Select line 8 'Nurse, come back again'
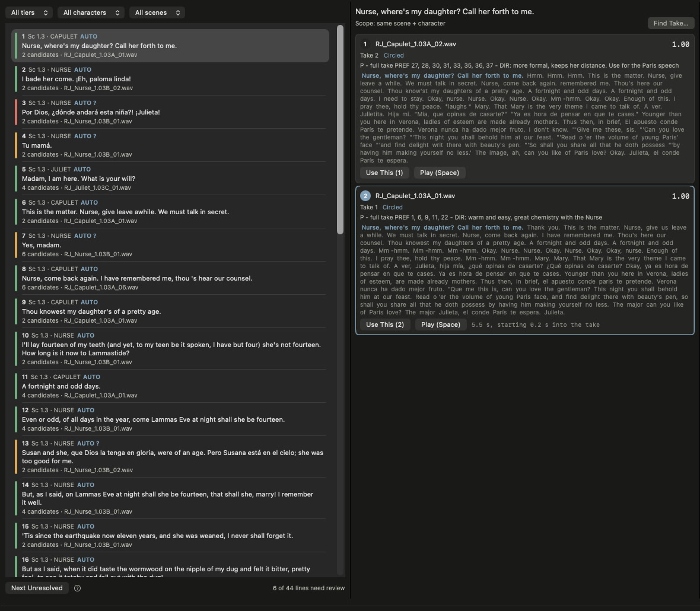Image resolution: width=700 pixels, height=611 pixels. pos(170,278)
